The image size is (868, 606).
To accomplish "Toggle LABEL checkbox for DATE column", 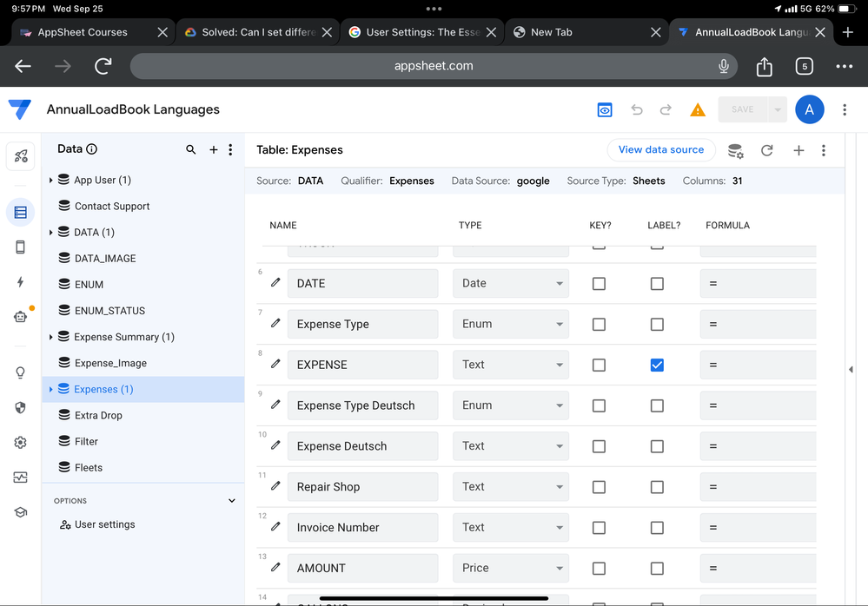I will (657, 284).
